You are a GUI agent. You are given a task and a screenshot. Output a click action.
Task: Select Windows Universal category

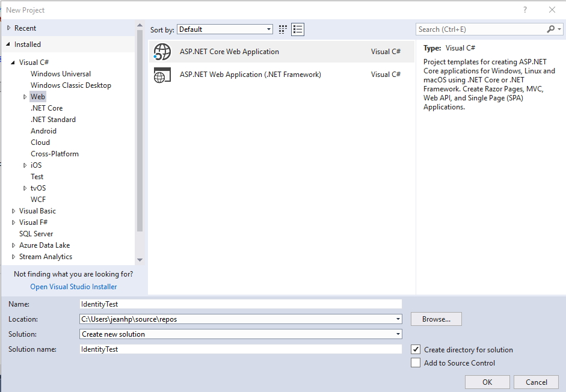61,73
